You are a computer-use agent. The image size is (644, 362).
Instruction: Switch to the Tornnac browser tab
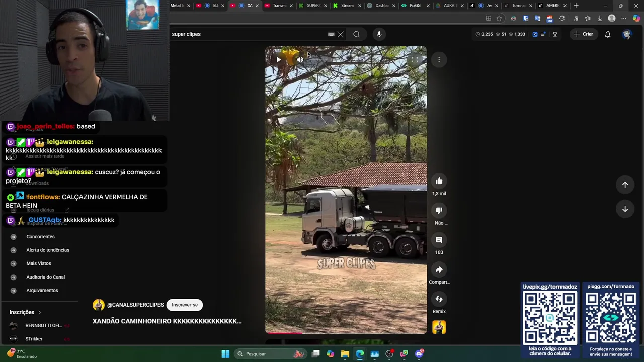tap(518, 6)
